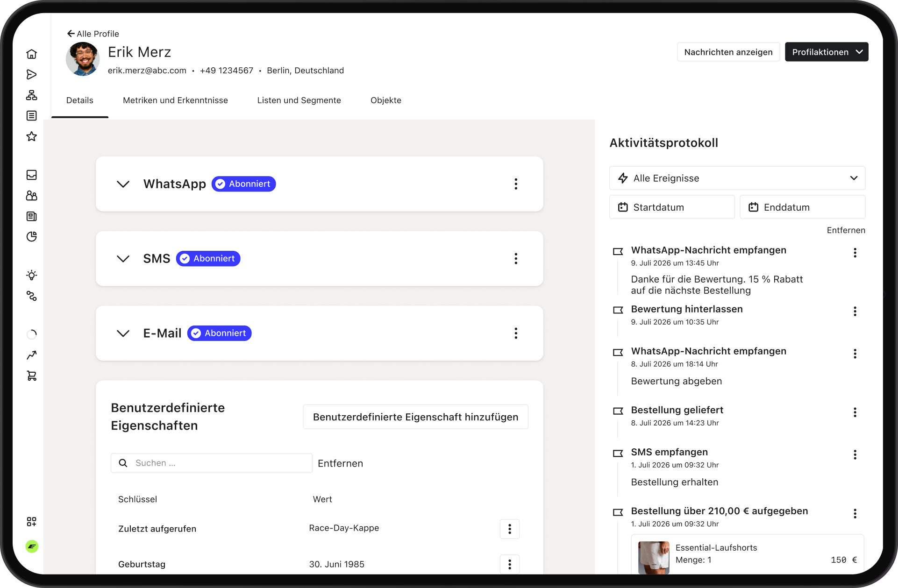Switch to Listen und Segmente tab
898x588 pixels.
tap(299, 100)
